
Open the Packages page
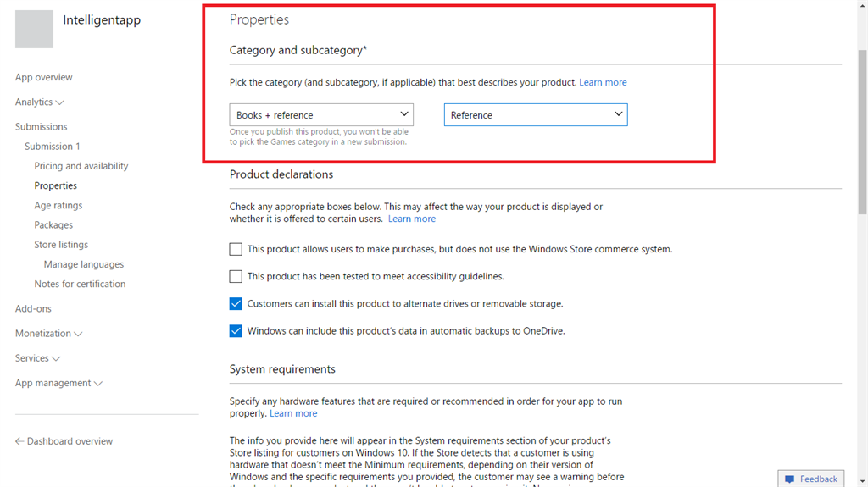point(53,224)
